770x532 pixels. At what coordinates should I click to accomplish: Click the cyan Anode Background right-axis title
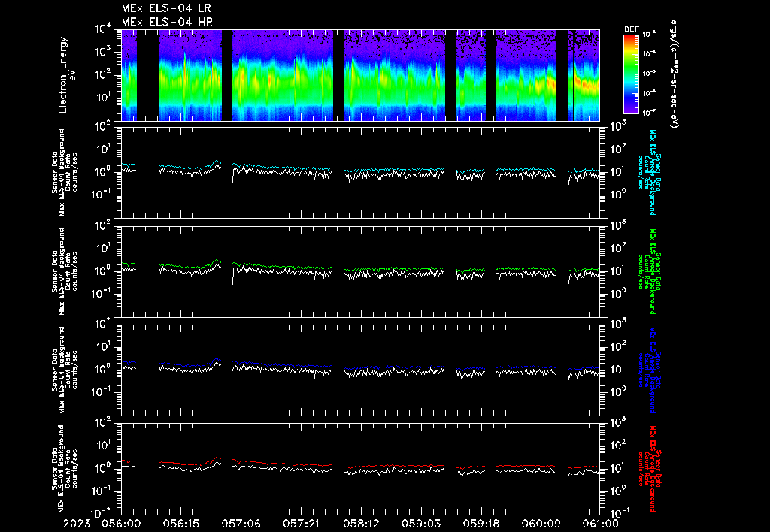(649, 172)
